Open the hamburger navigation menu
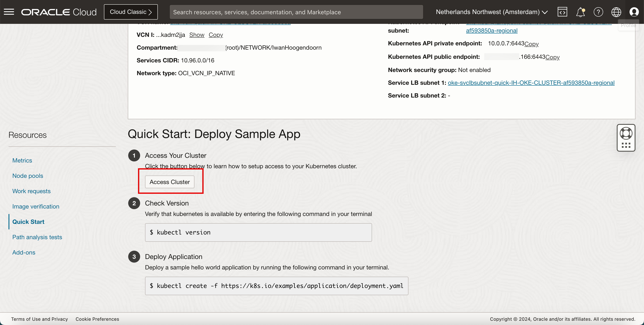Image resolution: width=644 pixels, height=325 pixels. click(x=9, y=12)
